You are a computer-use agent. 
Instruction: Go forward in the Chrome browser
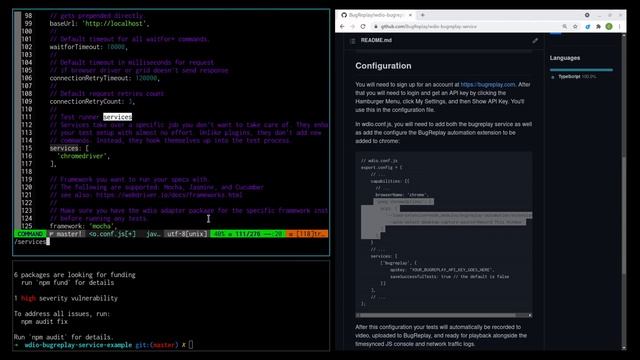pyautogui.click(x=353, y=27)
